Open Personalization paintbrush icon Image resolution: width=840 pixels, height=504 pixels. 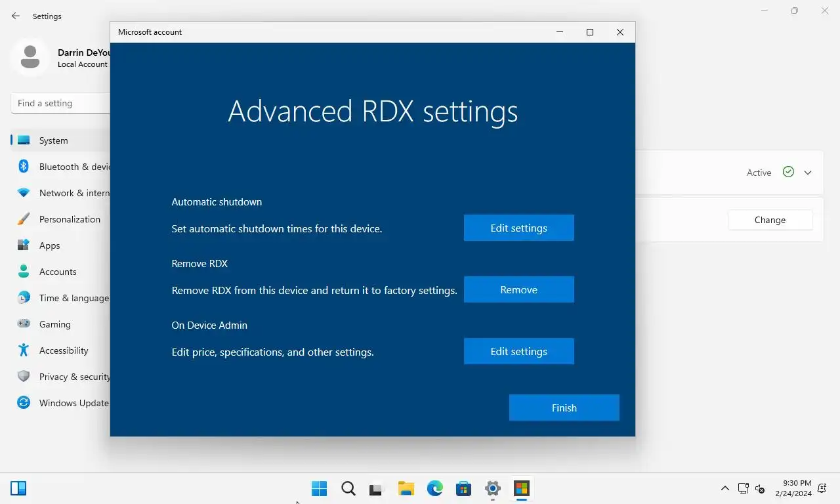point(24,219)
